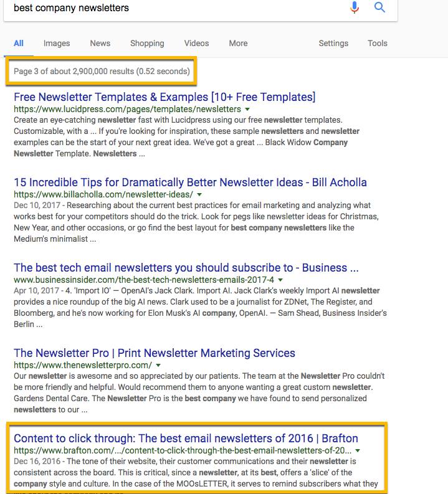The width and height of the screenshot is (448, 494).
Task: Open the Business Insider tech newsletters result
Action: coord(186,268)
